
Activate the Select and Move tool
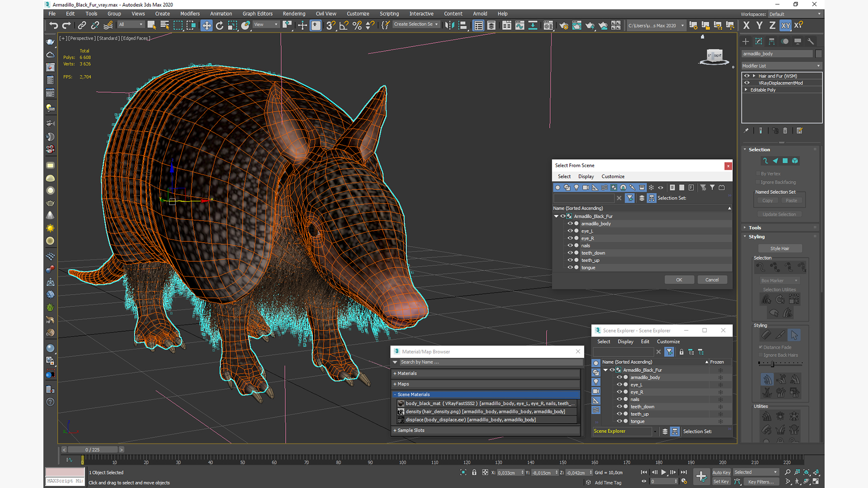click(207, 25)
